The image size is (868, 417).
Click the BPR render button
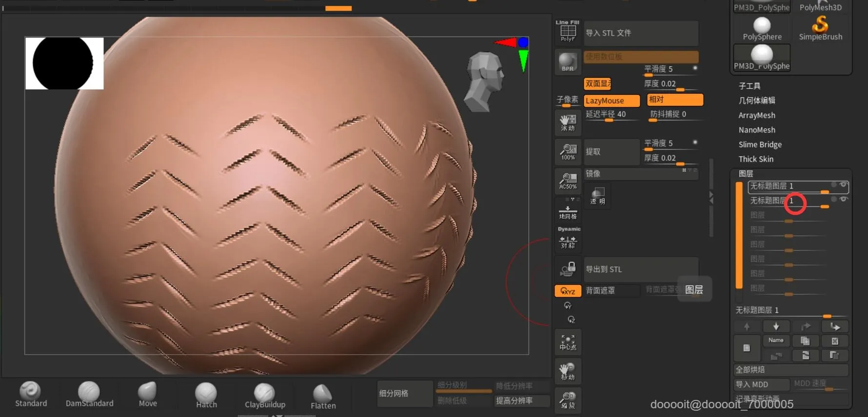click(x=568, y=62)
